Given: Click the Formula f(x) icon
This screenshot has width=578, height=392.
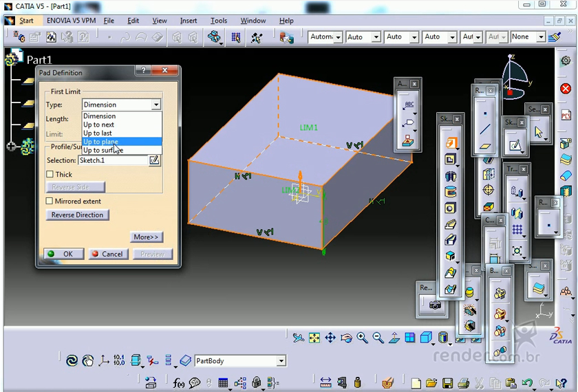Looking at the screenshot, I should tap(179, 383).
